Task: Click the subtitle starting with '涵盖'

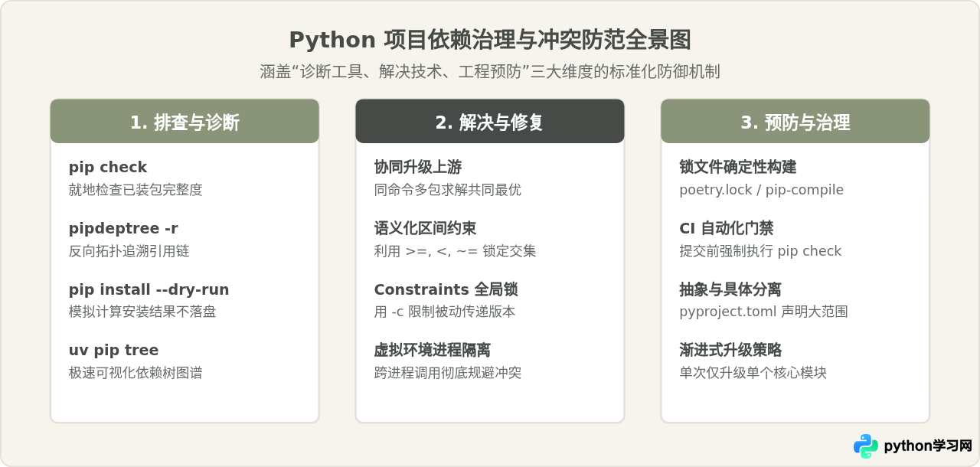Action: click(x=490, y=72)
